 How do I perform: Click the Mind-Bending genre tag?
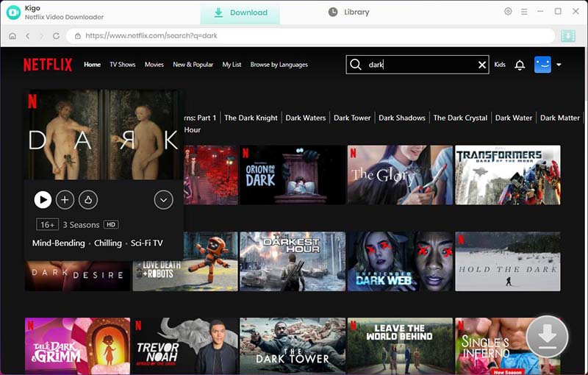tap(59, 243)
